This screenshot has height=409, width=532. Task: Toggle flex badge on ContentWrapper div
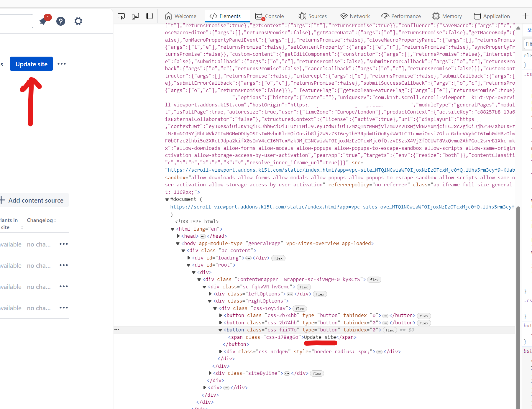374,280
